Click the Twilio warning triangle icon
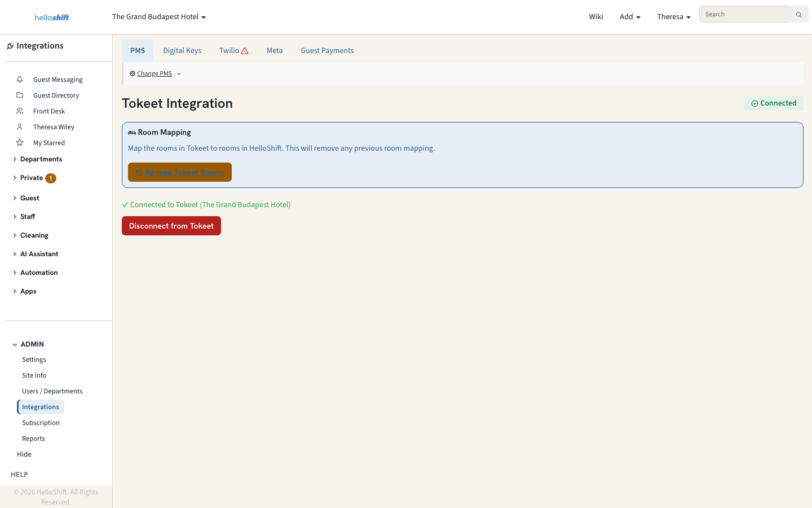The width and height of the screenshot is (812, 508). (245, 51)
